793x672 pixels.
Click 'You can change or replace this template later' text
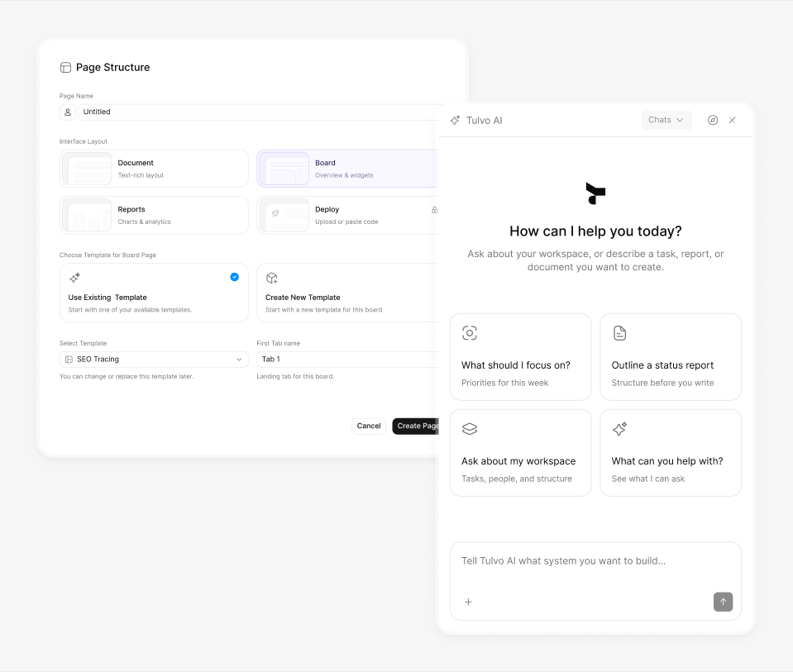[x=127, y=376]
